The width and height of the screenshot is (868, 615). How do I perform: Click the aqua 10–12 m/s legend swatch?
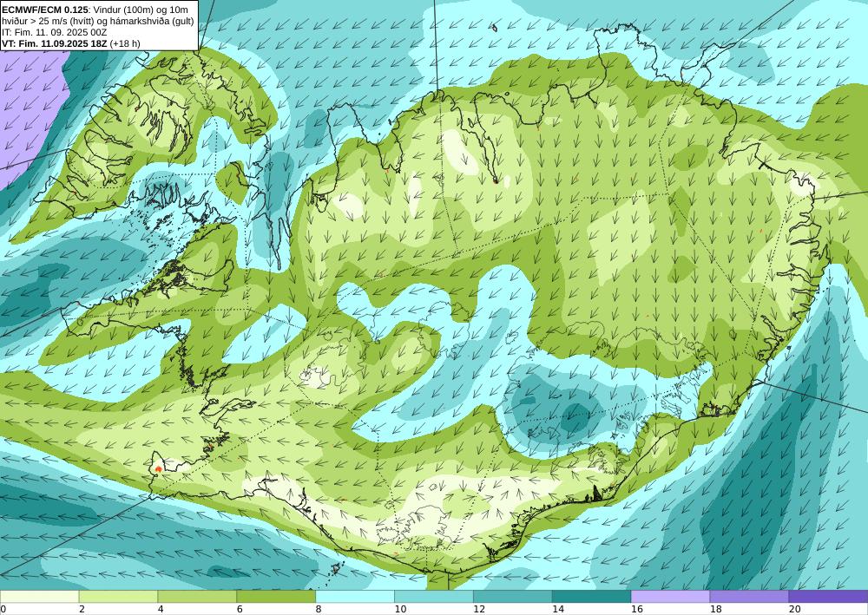pyautogui.click(x=434, y=596)
